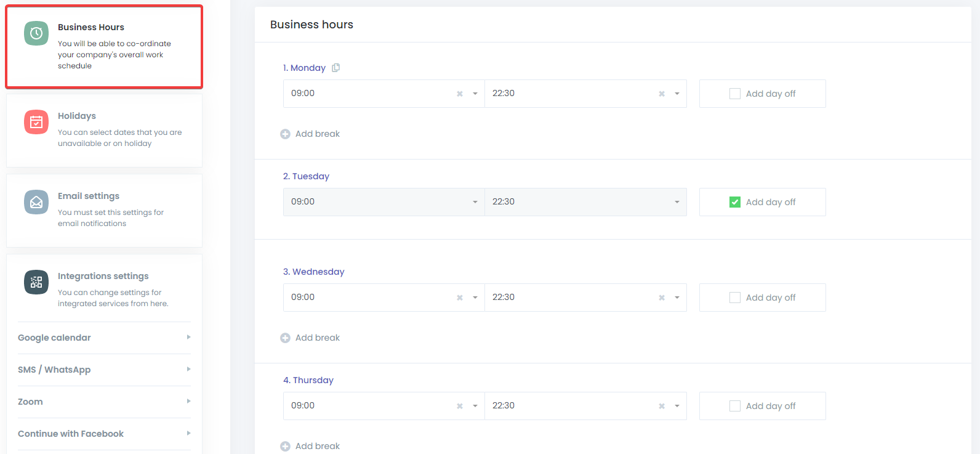Clear Wednesday start time with the x icon

pyautogui.click(x=460, y=298)
